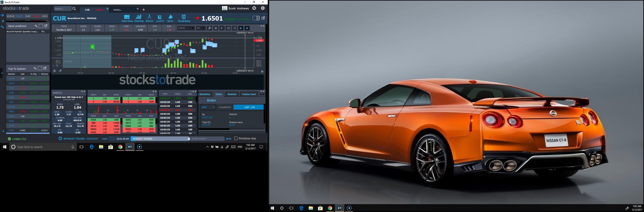
Task: Click the chart color palette icon
Action: [x=210, y=28]
